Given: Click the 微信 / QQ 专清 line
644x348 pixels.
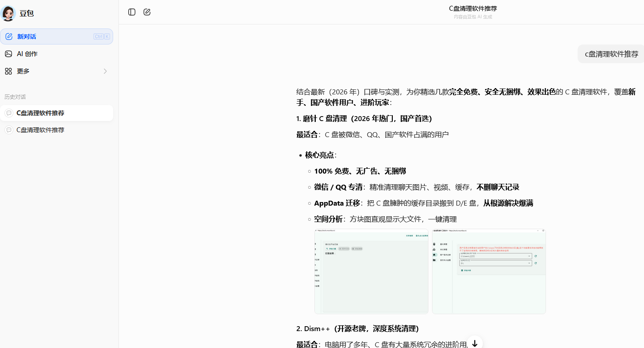Looking at the screenshot, I should click(x=416, y=187).
